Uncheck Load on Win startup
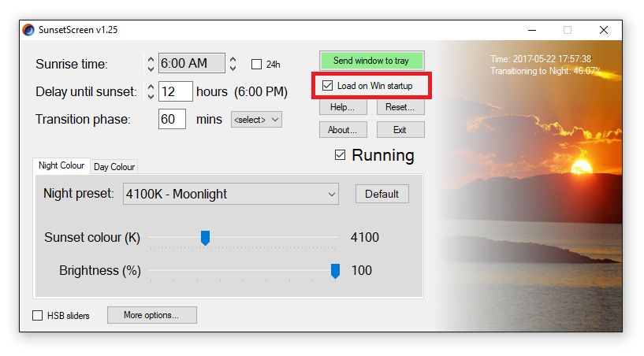644x356 pixels. [327, 85]
